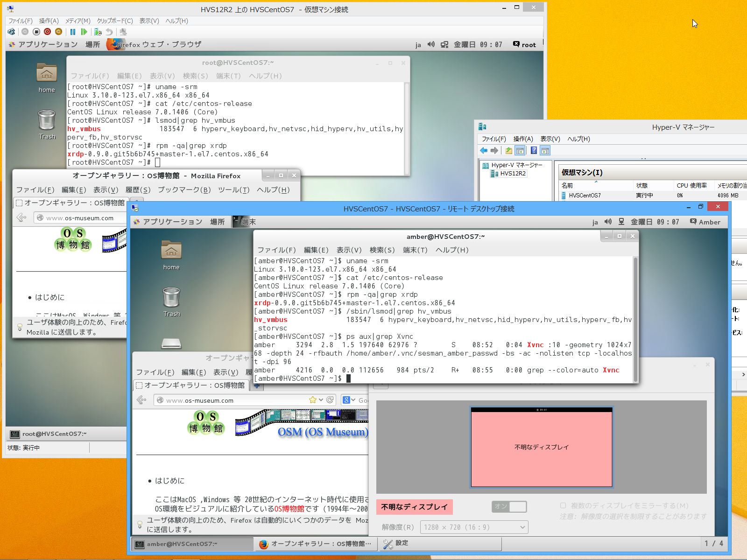Open 操作(A) menu in Hyper-V Manager

(x=523, y=139)
